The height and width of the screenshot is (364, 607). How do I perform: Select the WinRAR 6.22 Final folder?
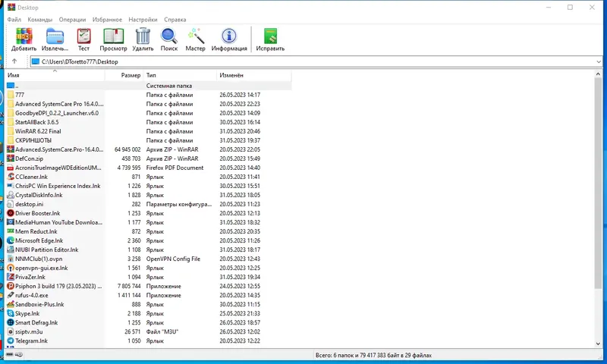tap(149, 131)
